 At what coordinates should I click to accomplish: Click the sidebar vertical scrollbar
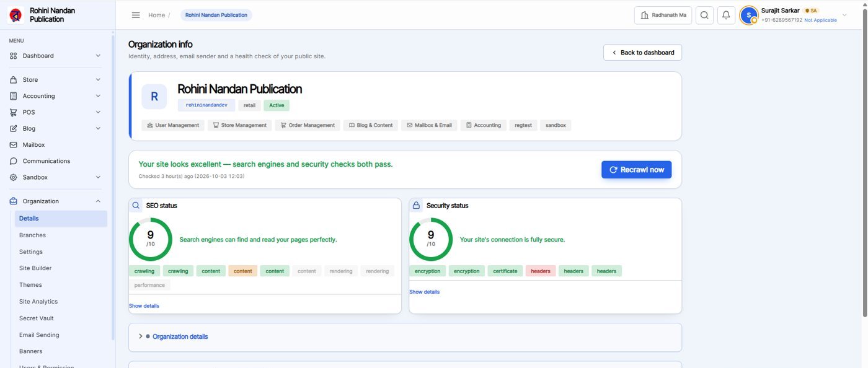pos(113,186)
